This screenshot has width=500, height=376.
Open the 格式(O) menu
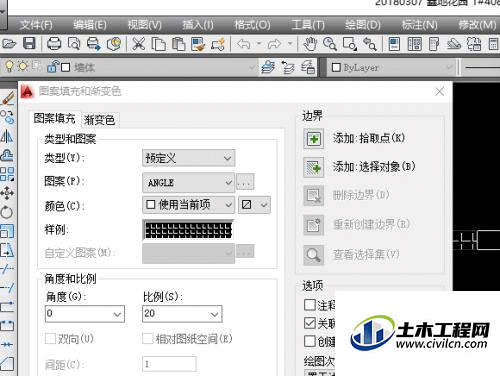(x=252, y=25)
